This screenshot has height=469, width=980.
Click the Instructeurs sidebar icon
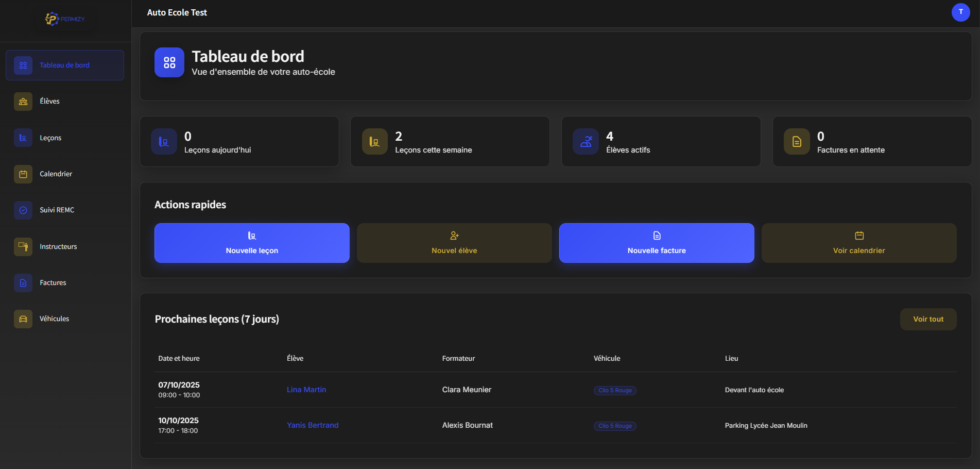[x=23, y=246]
